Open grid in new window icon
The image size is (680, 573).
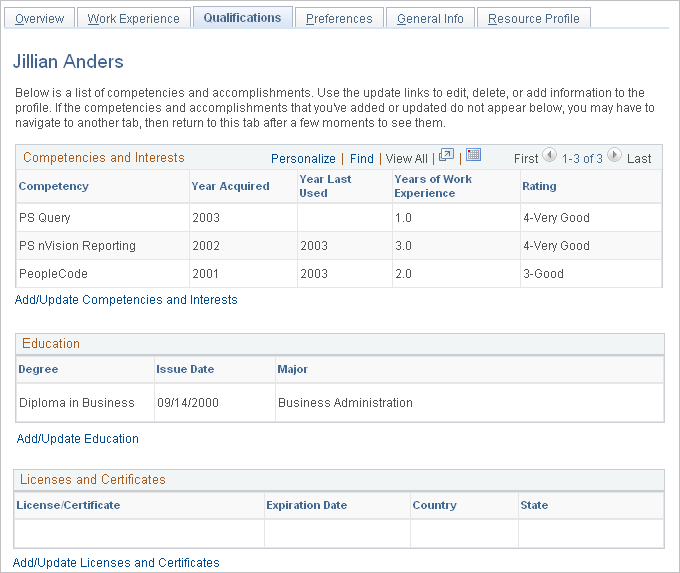(x=446, y=155)
